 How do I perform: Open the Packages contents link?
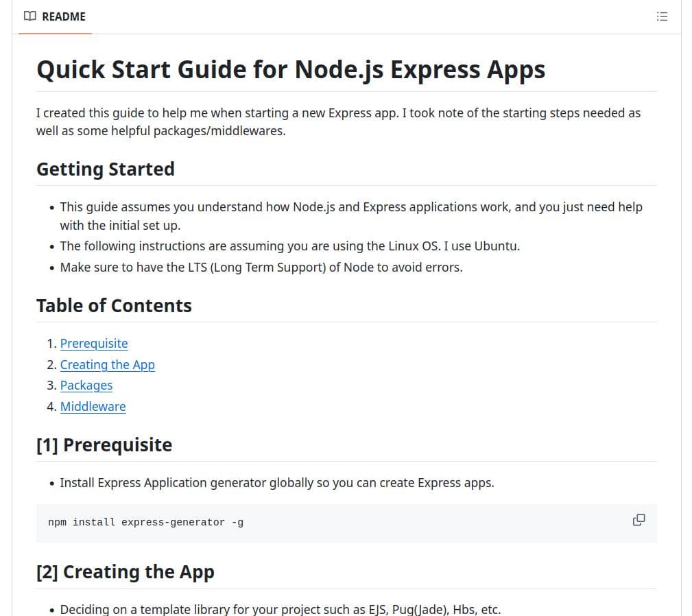tap(86, 386)
